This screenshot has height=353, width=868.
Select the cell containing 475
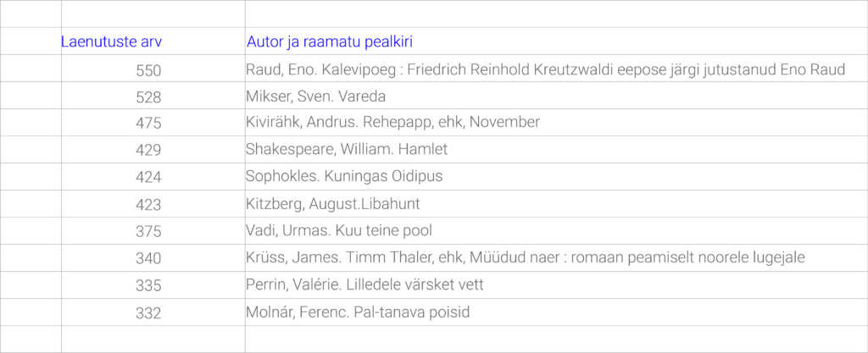click(x=153, y=122)
